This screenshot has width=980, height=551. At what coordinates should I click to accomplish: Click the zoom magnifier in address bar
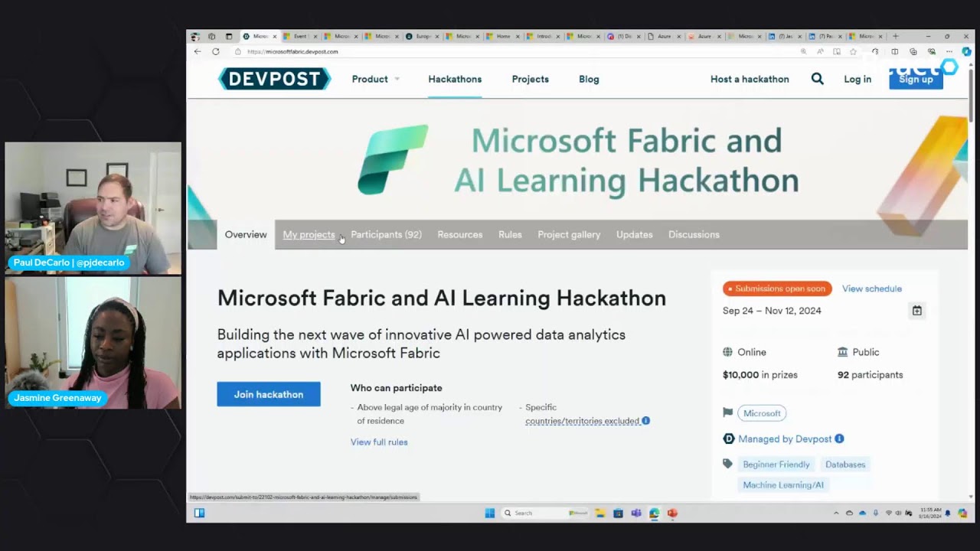point(804,51)
